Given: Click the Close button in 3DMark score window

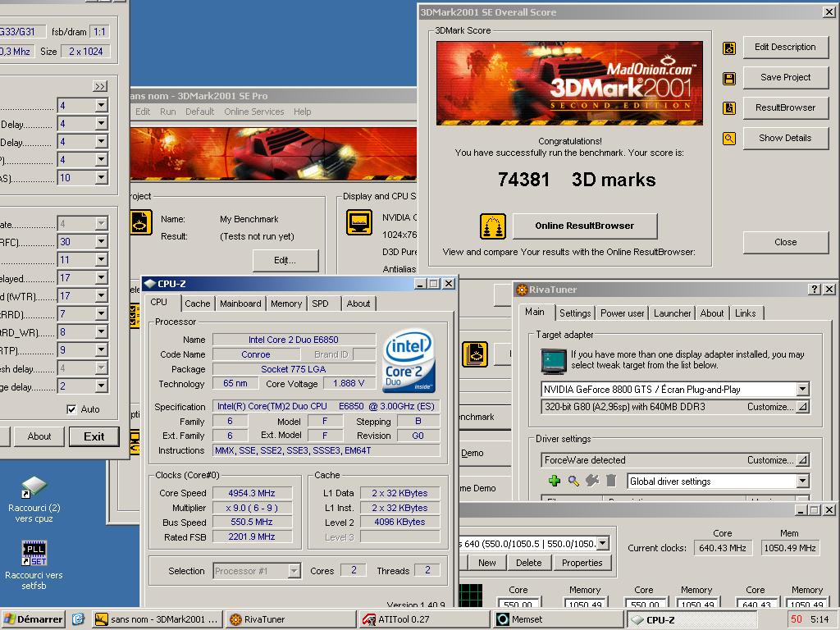Looking at the screenshot, I should click(785, 242).
